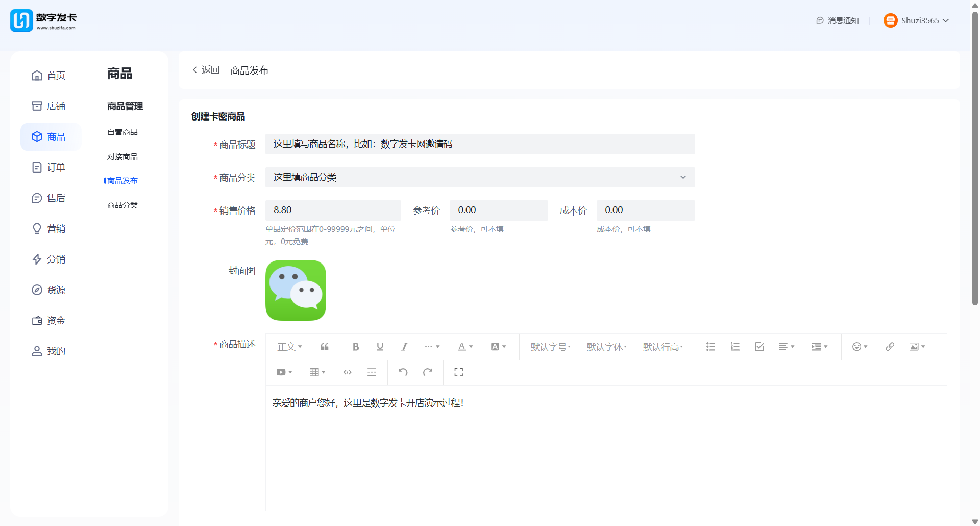The image size is (980, 526).
Task: Open the insert video menu
Action: click(x=284, y=372)
